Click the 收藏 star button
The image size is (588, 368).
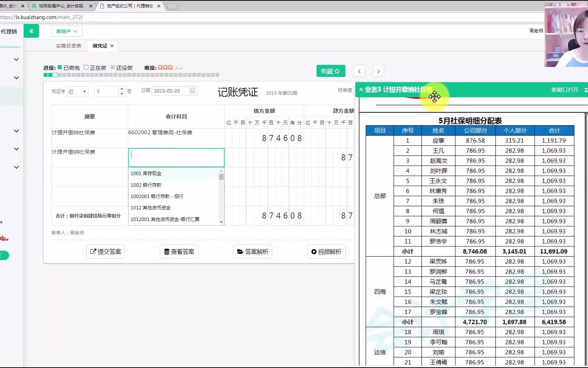click(330, 71)
